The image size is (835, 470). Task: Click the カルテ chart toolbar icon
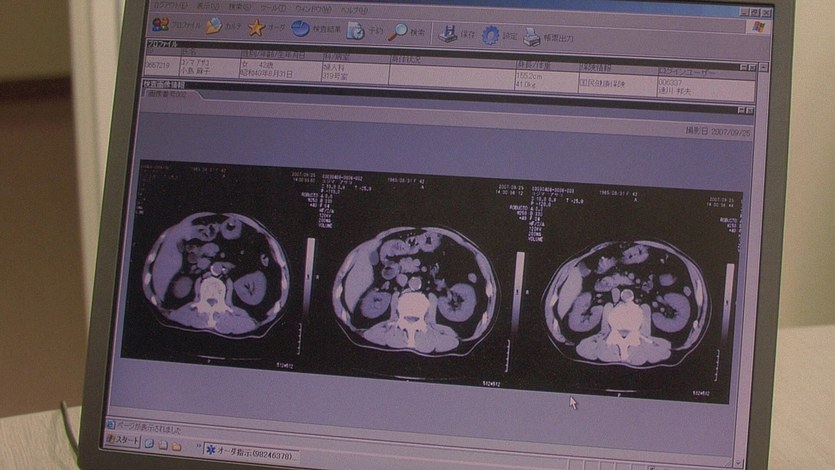tap(214, 26)
